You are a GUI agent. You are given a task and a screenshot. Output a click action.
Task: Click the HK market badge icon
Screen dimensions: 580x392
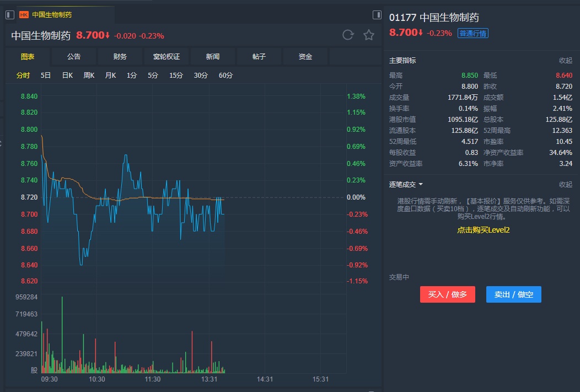click(x=24, y=15)
